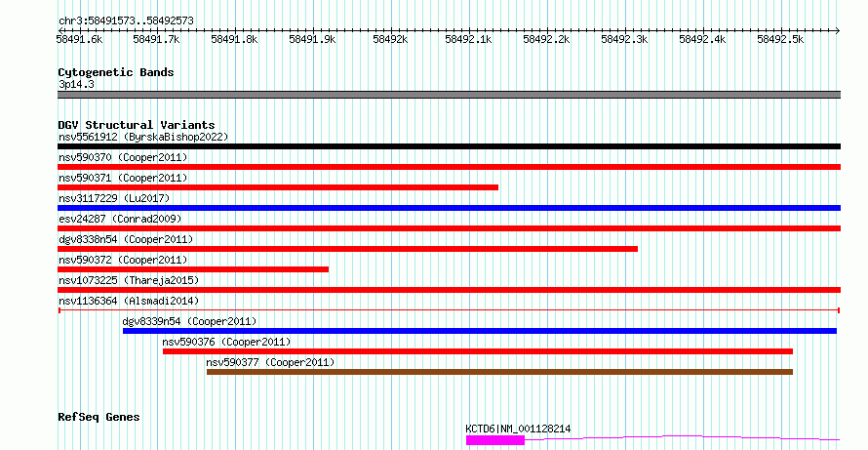Select the blue dgv8339n54 variant bar
Image resolution: width=868 pixels, height=450 pixels.
pos(480,331)
